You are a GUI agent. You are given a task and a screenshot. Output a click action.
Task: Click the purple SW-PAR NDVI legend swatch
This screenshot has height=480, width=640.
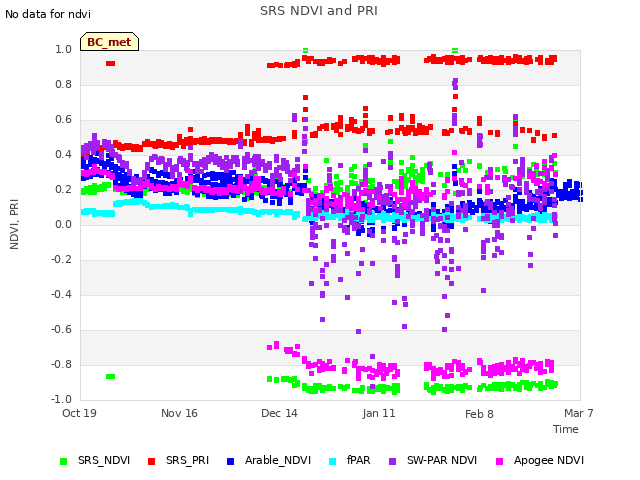(392, 462)
